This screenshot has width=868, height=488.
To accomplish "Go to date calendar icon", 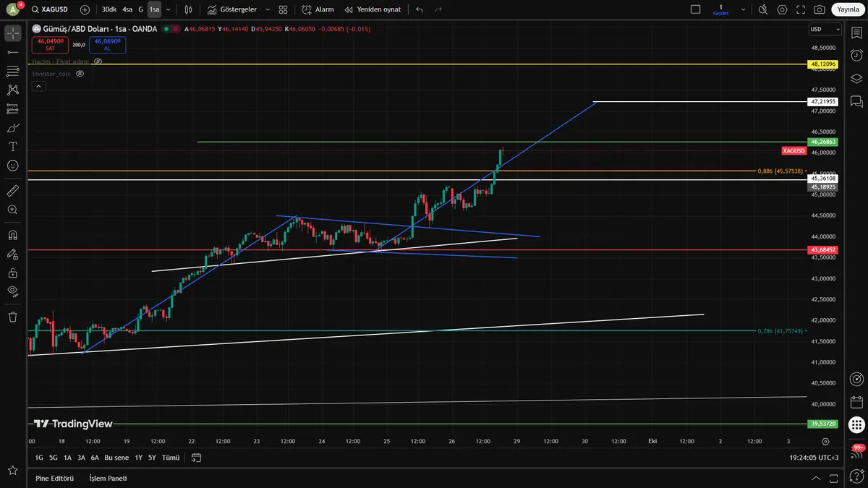I will pos(196,458).
